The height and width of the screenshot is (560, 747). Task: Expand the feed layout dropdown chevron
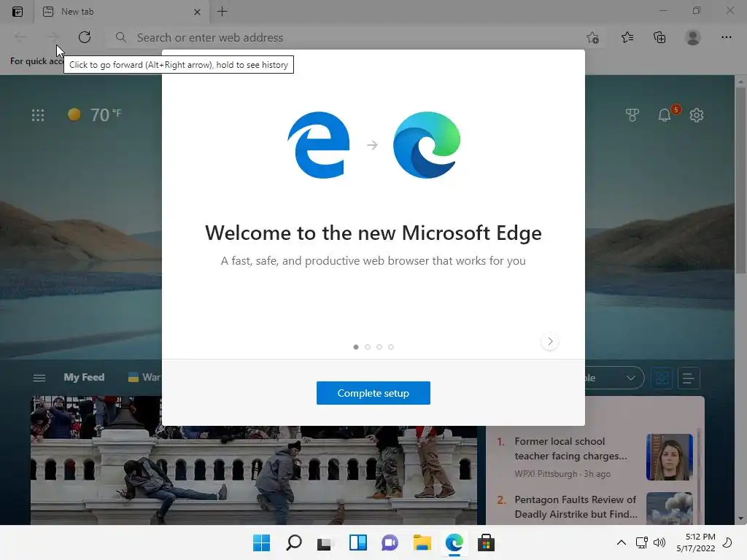click(631, 378)
